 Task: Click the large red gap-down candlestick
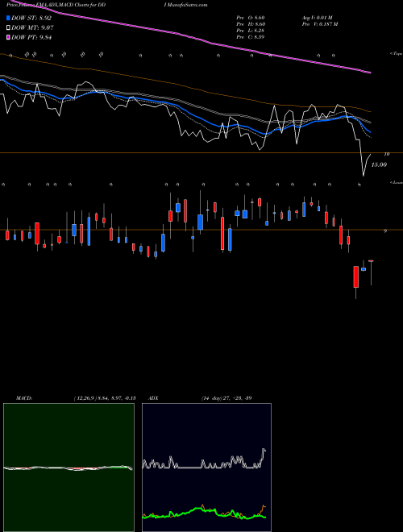coord(355,276)
